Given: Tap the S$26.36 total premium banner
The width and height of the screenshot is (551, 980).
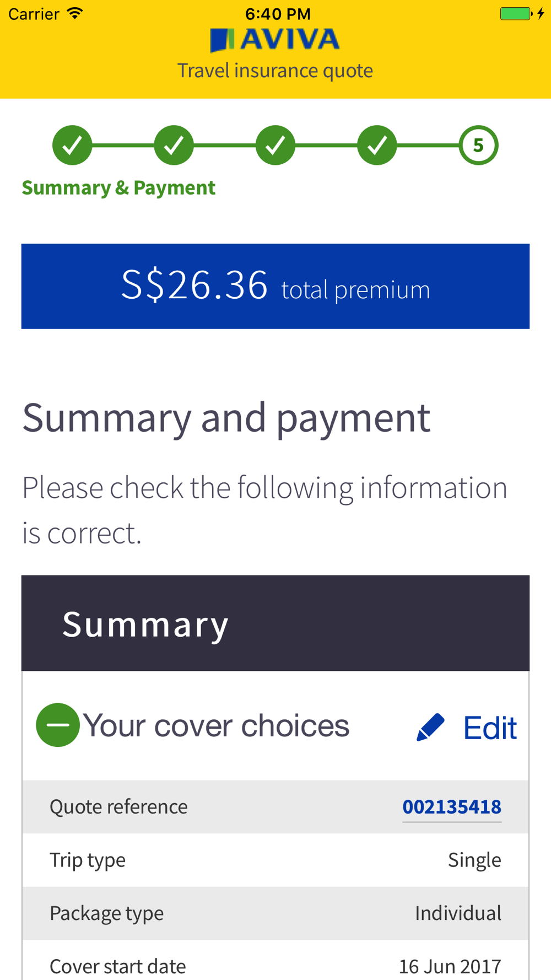Looking at the screenshot, I should (275, 286).
